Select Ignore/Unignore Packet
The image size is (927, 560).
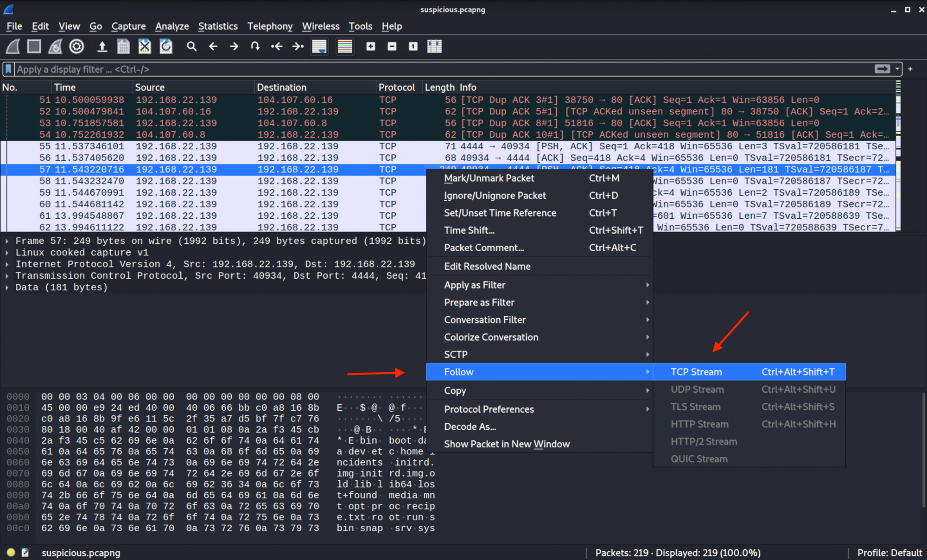tap(540, 196)
